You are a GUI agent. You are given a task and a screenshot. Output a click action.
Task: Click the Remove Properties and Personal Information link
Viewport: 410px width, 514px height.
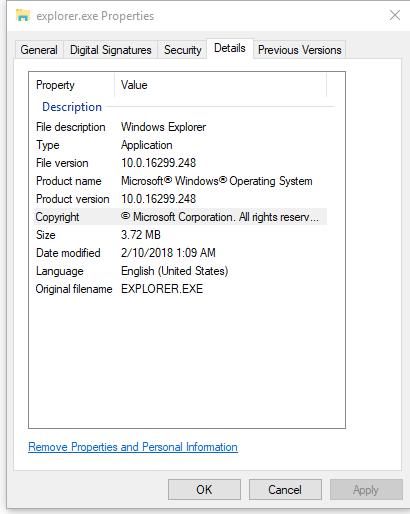pyautogui.click(x=133, y=447)
